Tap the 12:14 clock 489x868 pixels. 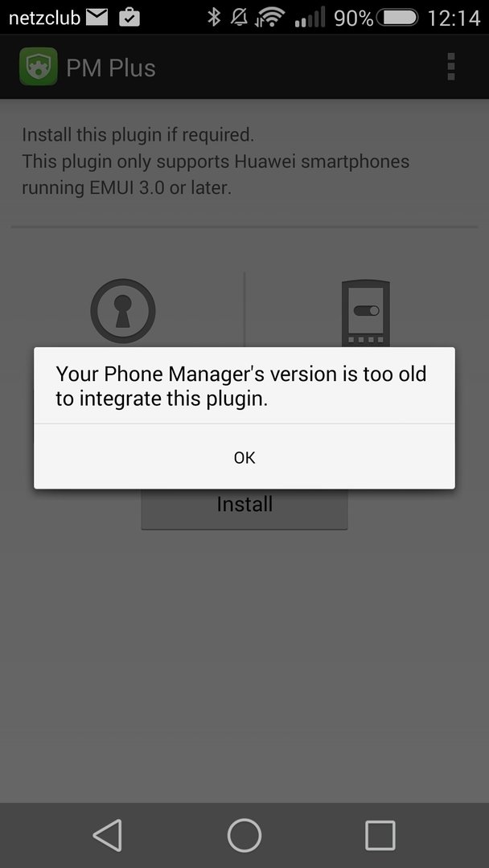(454, 18)
